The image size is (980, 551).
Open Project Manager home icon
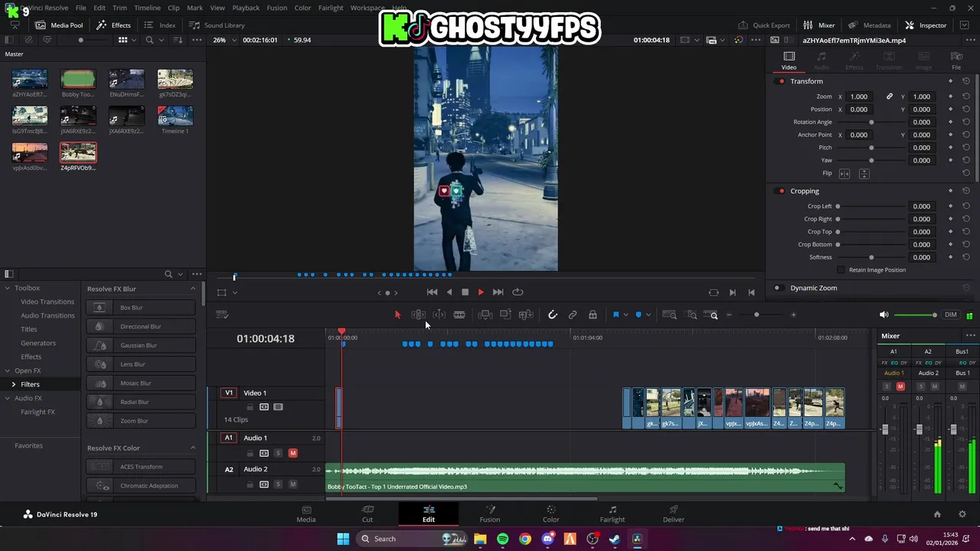click(937, 514)
